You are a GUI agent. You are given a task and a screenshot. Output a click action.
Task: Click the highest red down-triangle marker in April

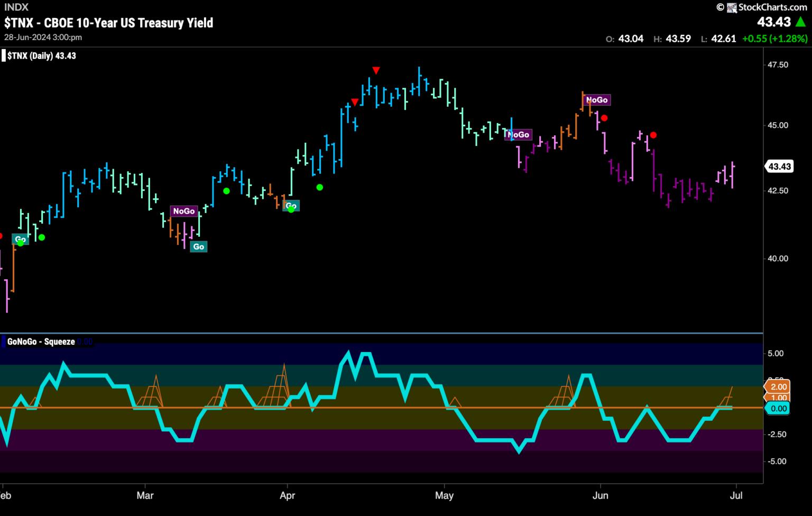(x=375, y=70)
